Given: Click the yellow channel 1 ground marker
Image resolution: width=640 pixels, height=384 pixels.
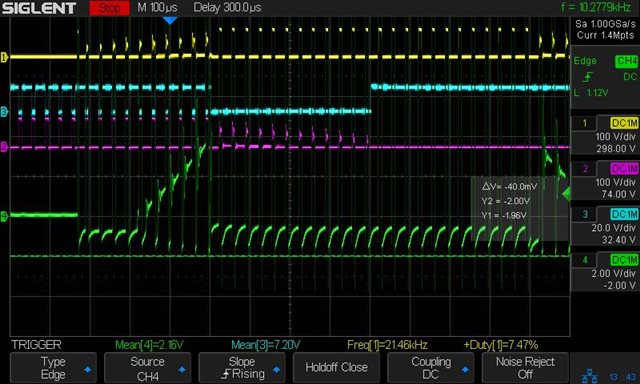Looking at the screenshot, I should [4, 57].
